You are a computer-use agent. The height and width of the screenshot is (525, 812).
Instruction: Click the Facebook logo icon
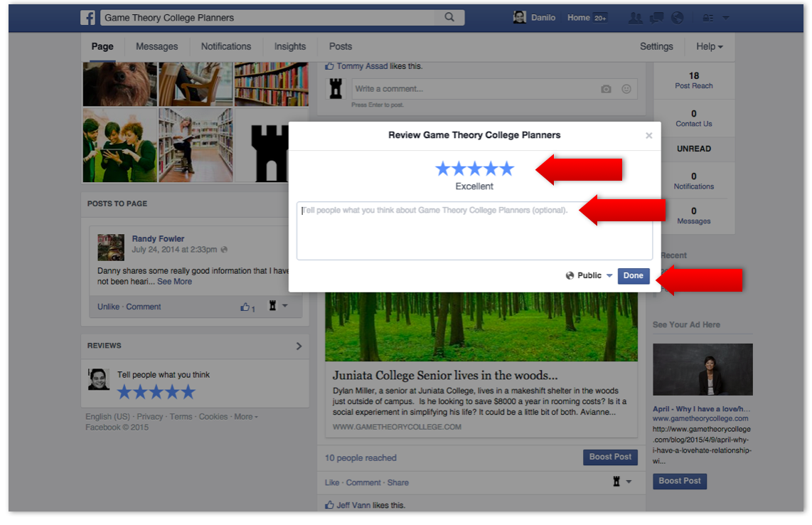click(87, 18)
